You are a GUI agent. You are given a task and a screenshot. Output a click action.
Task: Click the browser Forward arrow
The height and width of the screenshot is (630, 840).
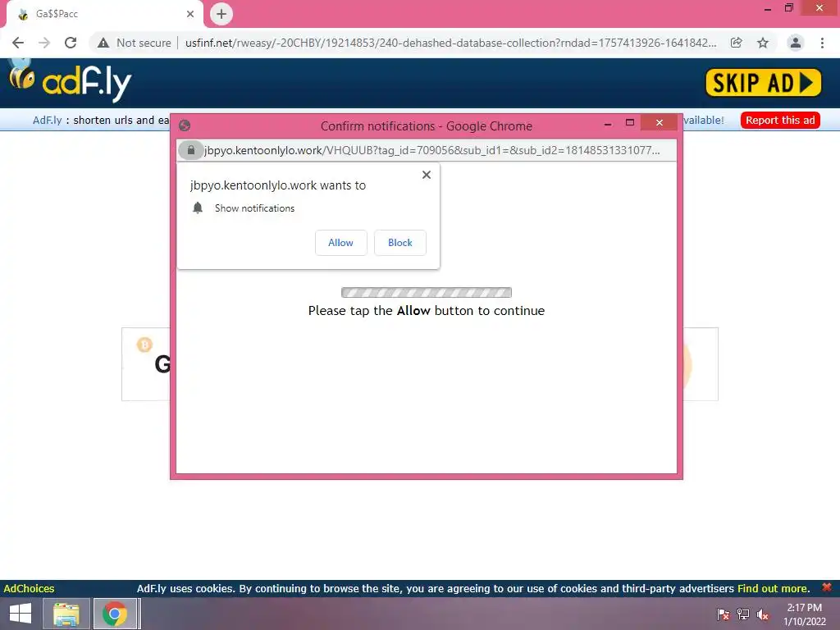tap(44, 43)
